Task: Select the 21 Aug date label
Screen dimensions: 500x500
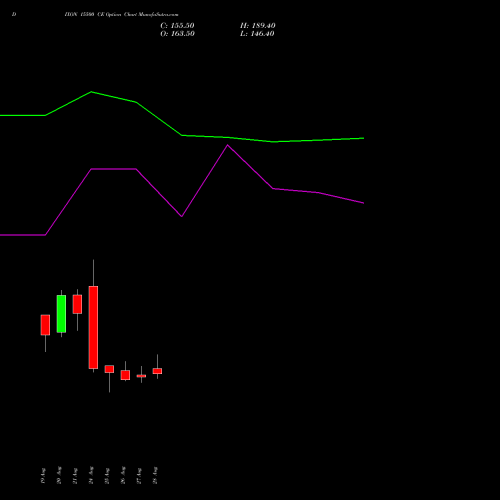Action: [75, 476]
